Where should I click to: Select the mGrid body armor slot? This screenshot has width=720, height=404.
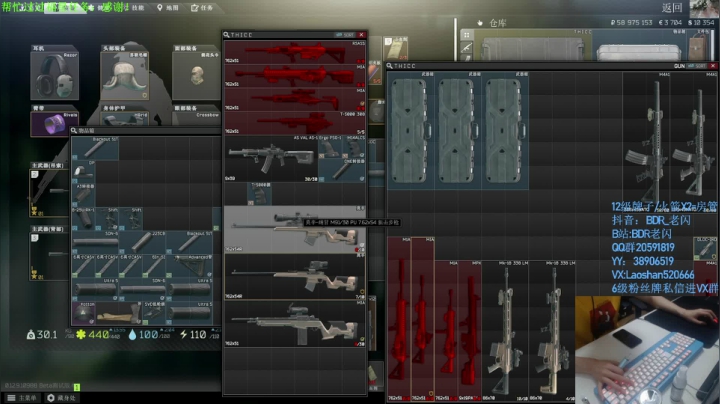click(x=124, y=119)
